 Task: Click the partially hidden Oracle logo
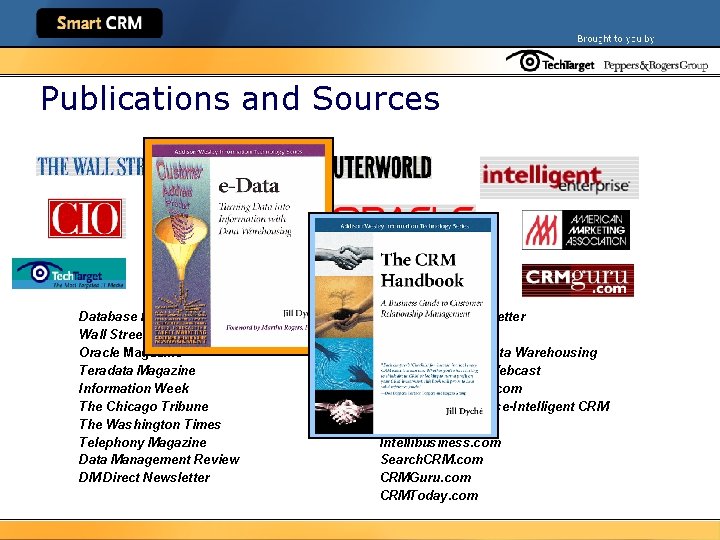[x=404, y=209]
